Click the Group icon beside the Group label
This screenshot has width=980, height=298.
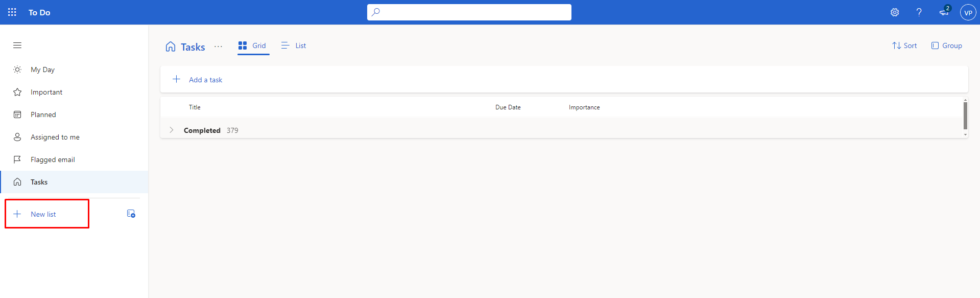(935, 45)
